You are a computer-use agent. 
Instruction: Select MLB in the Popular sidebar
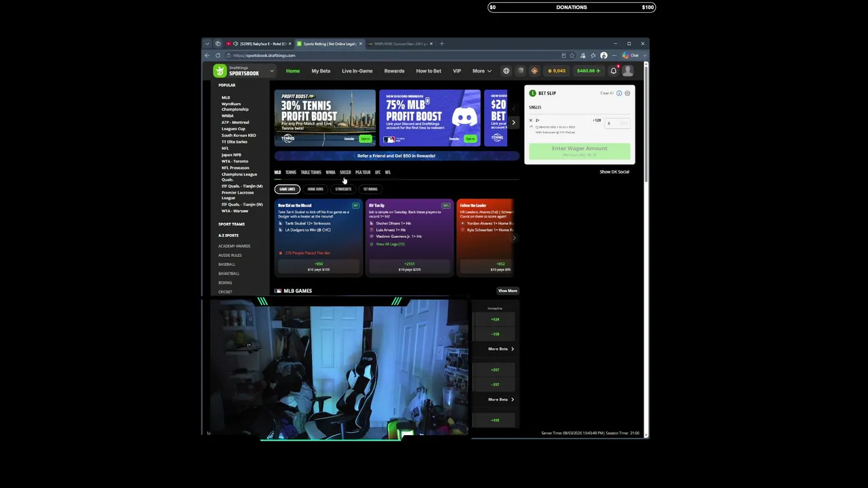(226, 98)
